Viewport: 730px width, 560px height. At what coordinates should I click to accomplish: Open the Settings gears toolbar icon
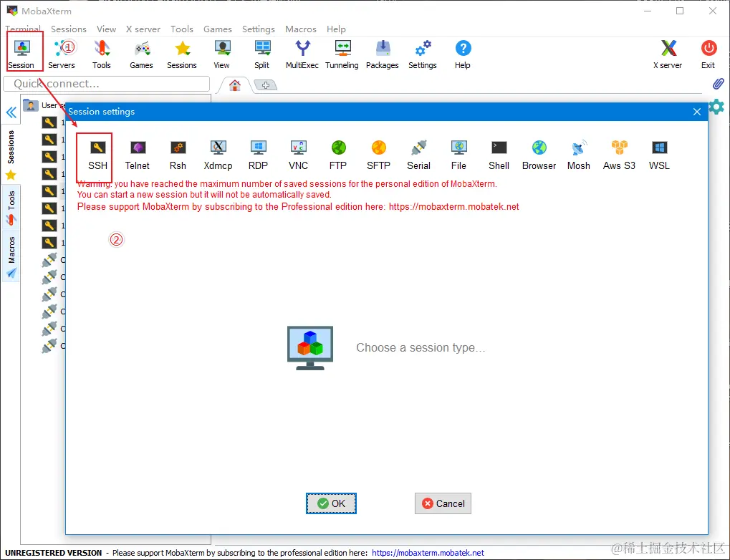423,54
